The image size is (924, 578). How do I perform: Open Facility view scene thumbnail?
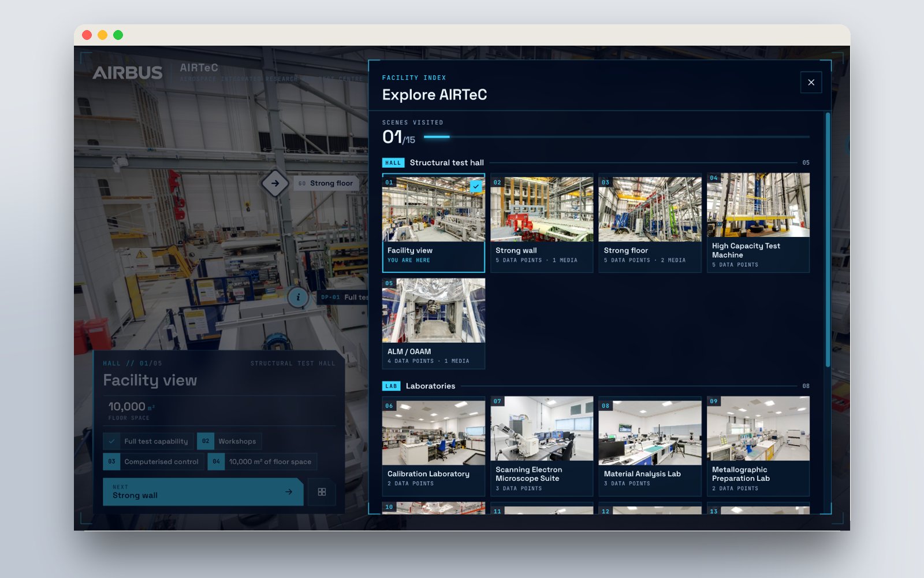pyautogui.click(x=433, y=223)
